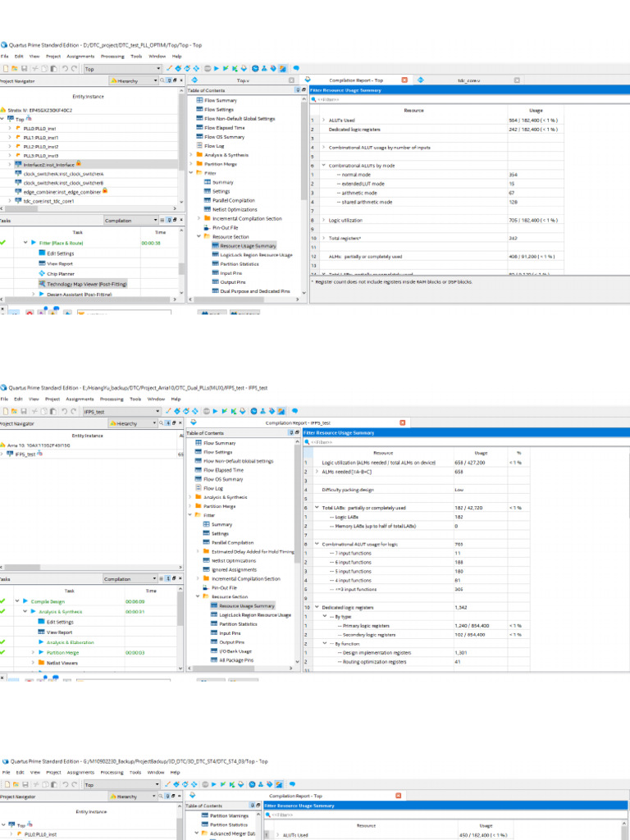Switch to the Top.v tab
The width and height of the screenshot is (630, 840).
(x=243, y=80)
